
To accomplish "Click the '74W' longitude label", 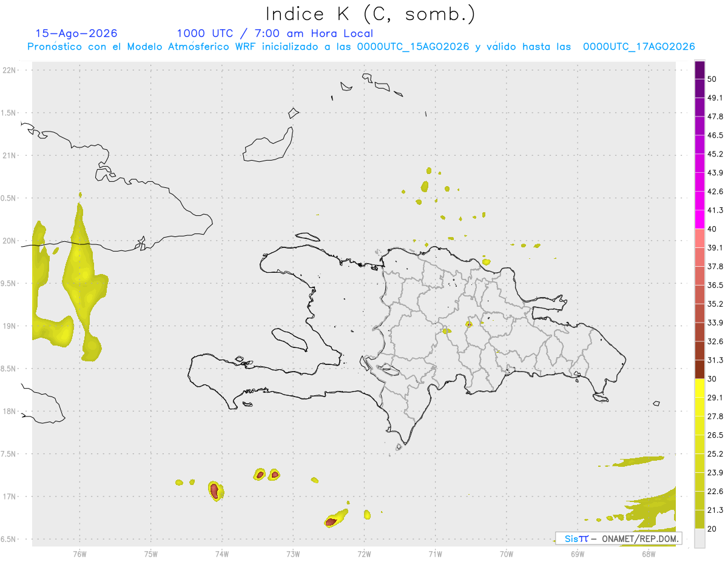I will tap(221, 554).
